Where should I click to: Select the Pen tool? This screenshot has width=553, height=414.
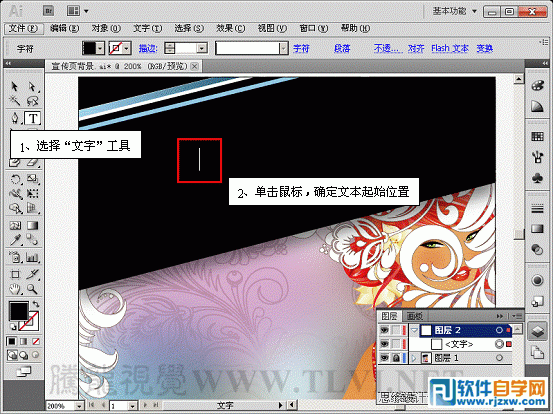pos(14,118)
